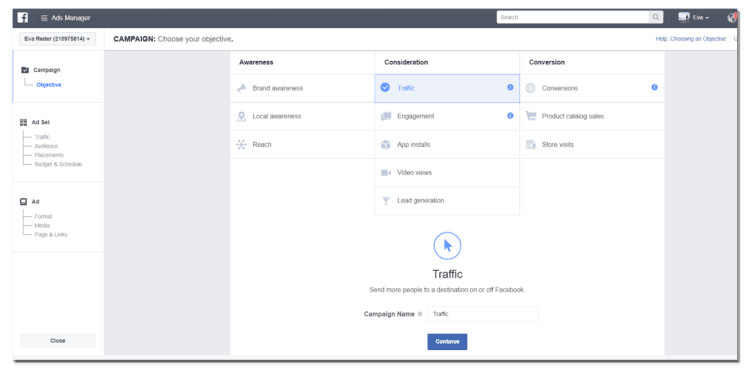750x369 pixels.
Task: Click the search magnifier icon
Action: tap(656, 17)
